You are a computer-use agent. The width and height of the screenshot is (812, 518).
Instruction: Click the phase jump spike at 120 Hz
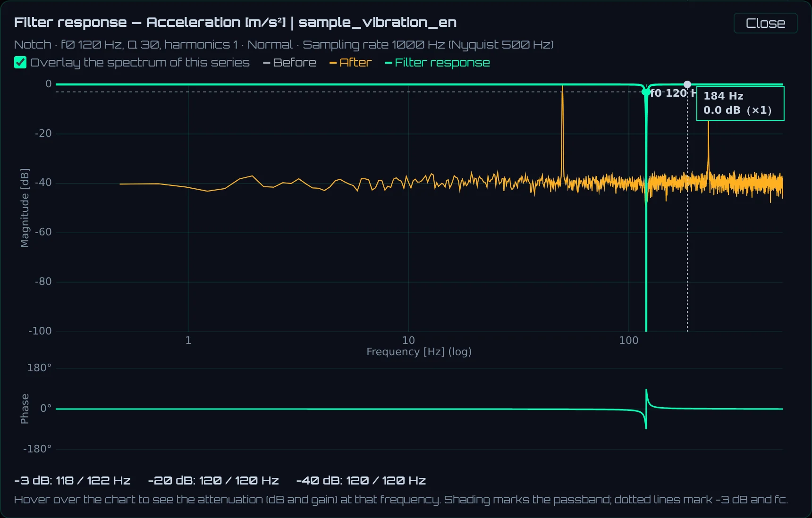point(646,409)
